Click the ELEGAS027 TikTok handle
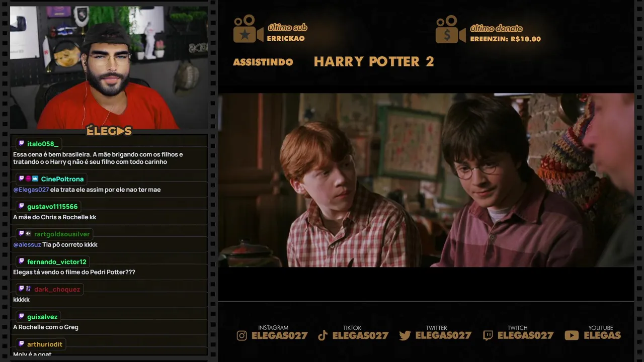 361,335
